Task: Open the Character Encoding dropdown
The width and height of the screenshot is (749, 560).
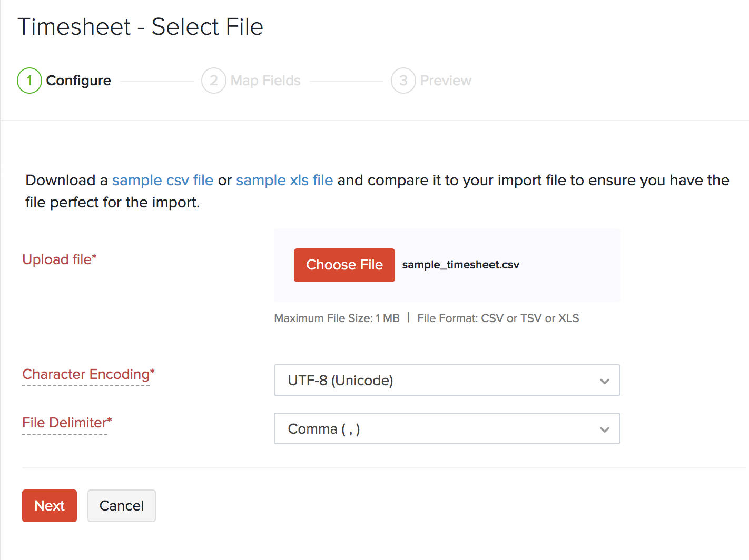Action: tap(447, 380)
